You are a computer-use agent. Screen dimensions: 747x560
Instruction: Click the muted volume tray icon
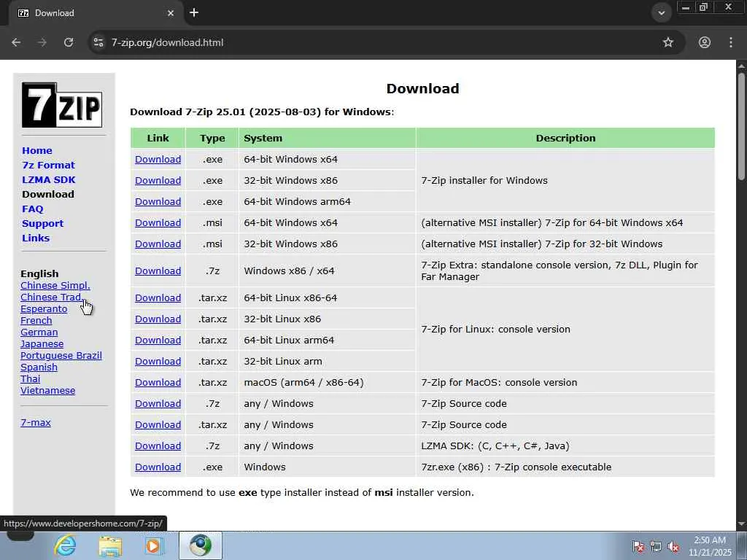[x=673, y=546]
